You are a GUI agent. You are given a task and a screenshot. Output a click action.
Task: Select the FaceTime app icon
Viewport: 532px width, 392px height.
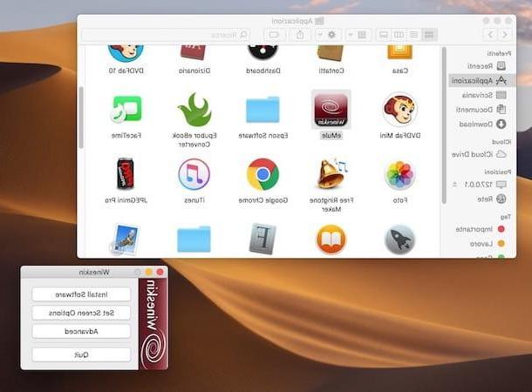coord(126,109)
